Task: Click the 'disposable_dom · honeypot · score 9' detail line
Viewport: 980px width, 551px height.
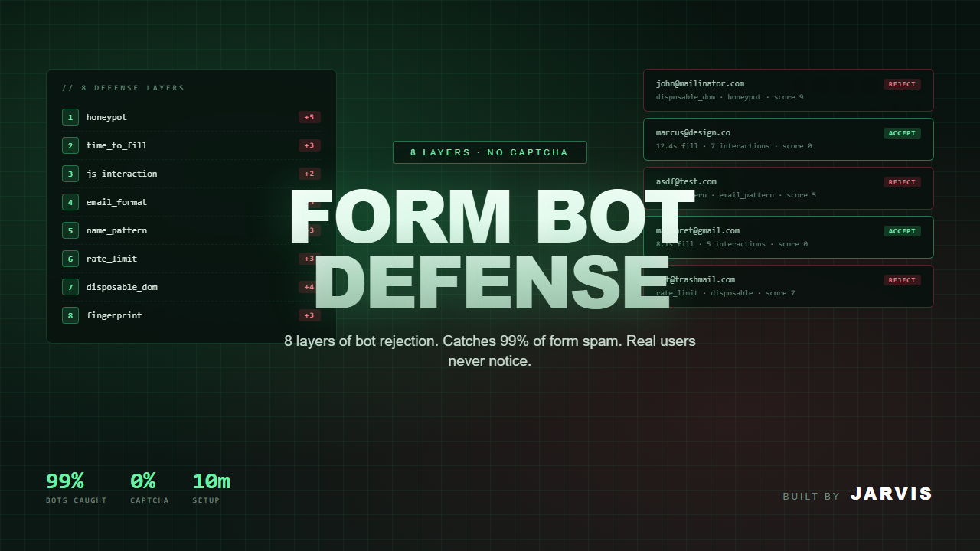Action: coord(730,97)
